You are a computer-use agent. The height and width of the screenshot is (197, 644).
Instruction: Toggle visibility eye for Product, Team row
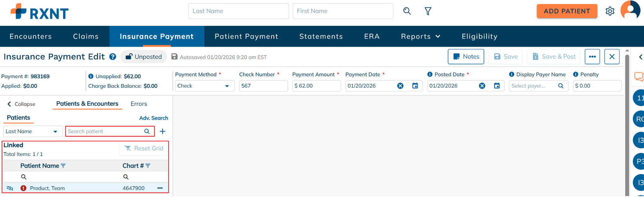10,188
